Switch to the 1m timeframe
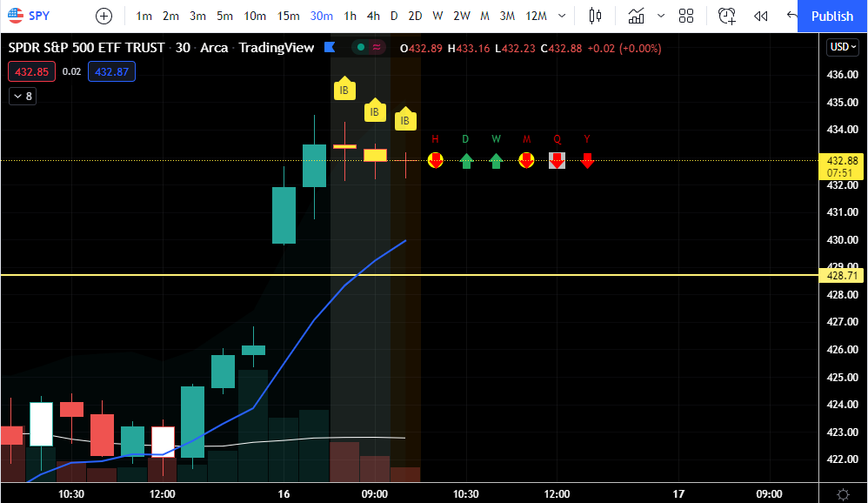Image resolution: width=868 pixels, height=503 pixels. point(144,16)
